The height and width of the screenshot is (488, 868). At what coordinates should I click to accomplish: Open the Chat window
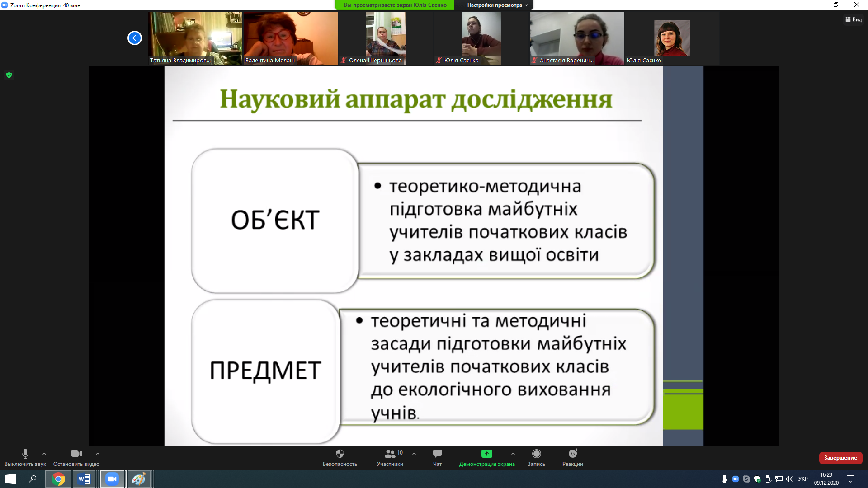437,454
